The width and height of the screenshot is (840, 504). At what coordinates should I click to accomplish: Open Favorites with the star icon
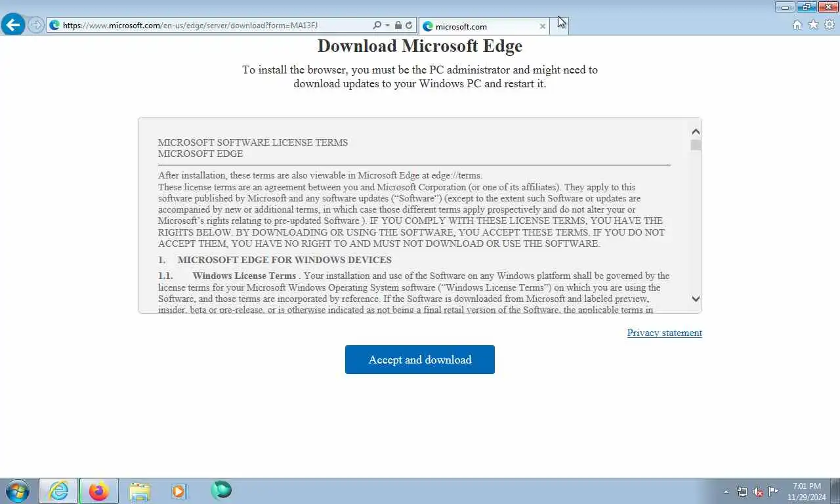[x=813, y=25]
